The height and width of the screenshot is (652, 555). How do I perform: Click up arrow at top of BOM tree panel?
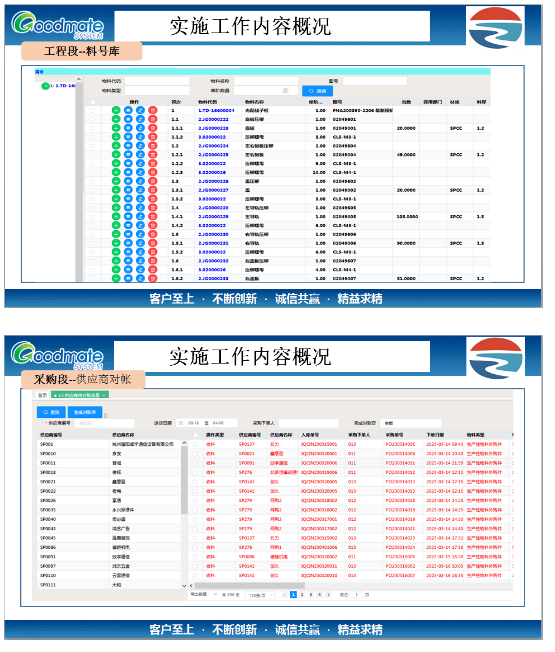(79, 79)
